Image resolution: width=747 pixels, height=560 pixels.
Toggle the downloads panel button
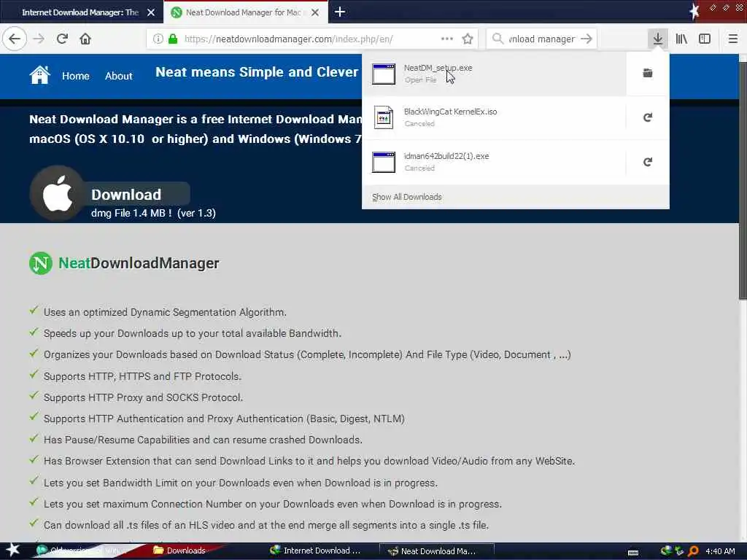[x=657, y=39]
